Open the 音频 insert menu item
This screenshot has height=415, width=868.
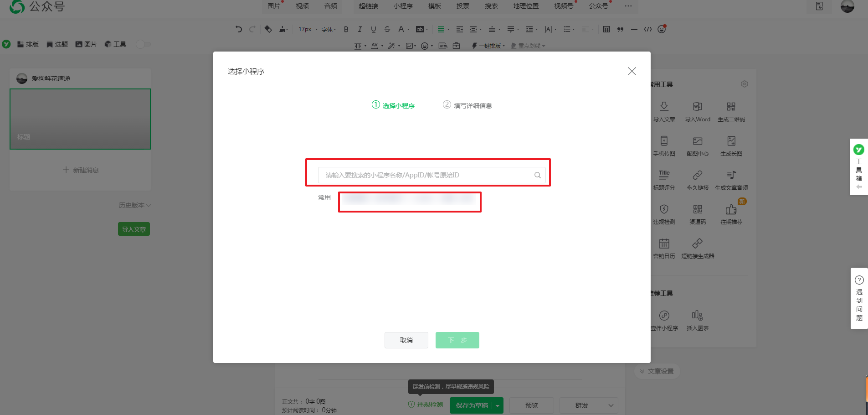click(x=331, y=6)
